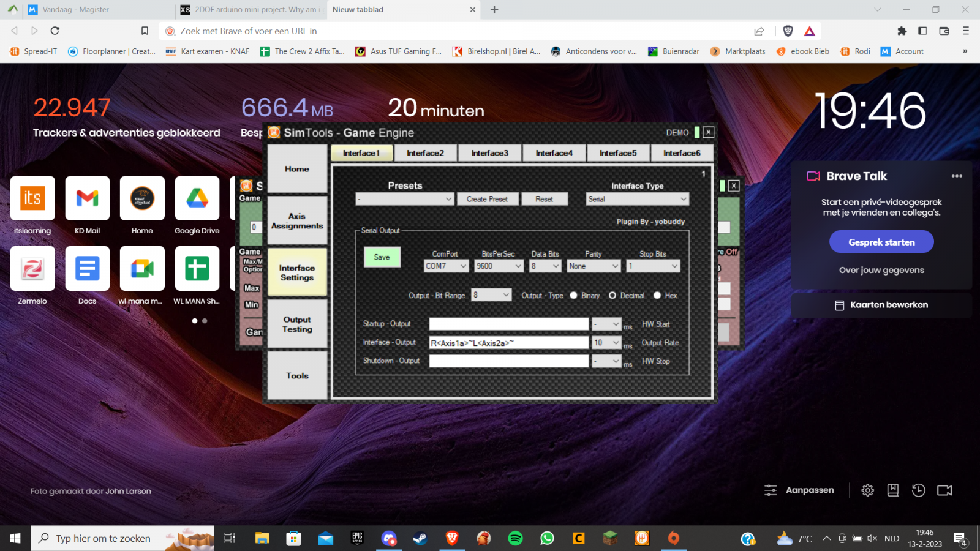Screen dimensions: 980x551
Task: Open the BitsPerSec 9600 dropdown
Action: coord(499,266)
